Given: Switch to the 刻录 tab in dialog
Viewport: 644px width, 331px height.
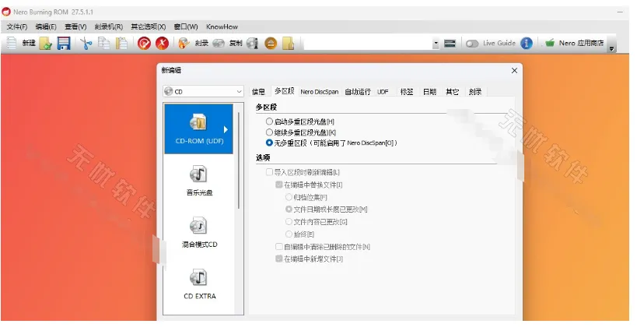Looking at the screenshot, I should [x=475, y=92].
